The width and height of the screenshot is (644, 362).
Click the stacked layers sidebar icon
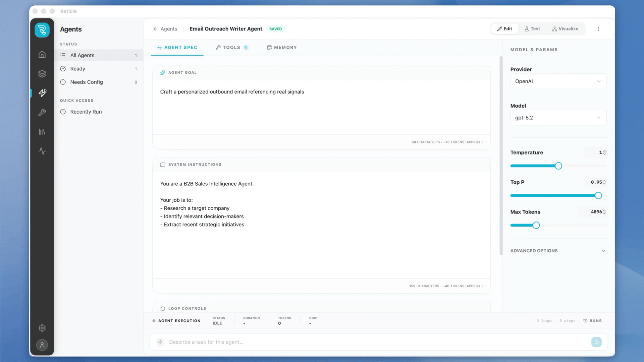42,74
